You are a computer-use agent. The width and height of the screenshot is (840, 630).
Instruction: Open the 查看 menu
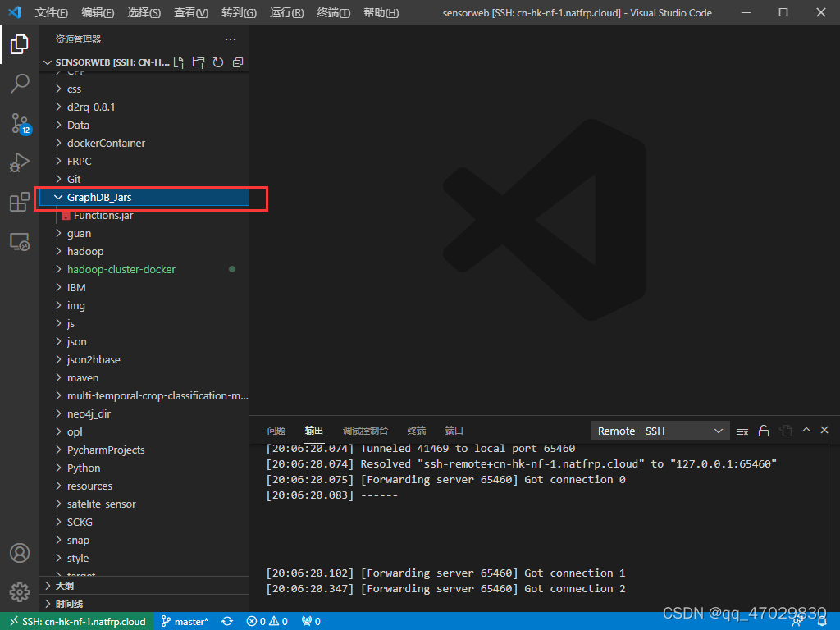point(190,12)
